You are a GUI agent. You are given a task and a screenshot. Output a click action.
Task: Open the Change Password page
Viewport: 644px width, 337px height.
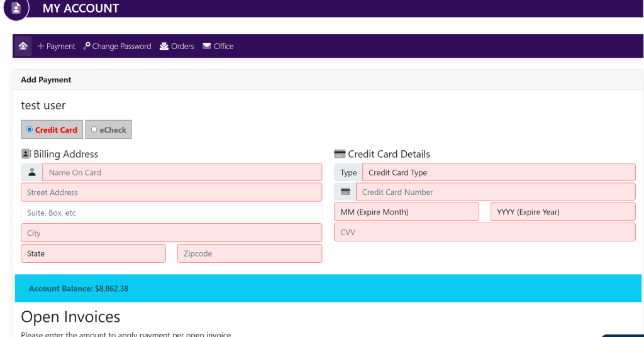[x=117, y=46]
